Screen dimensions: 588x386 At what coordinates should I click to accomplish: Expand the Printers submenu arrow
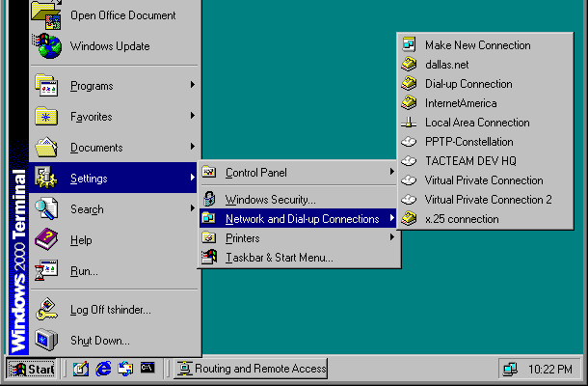[x=392, y=237]
